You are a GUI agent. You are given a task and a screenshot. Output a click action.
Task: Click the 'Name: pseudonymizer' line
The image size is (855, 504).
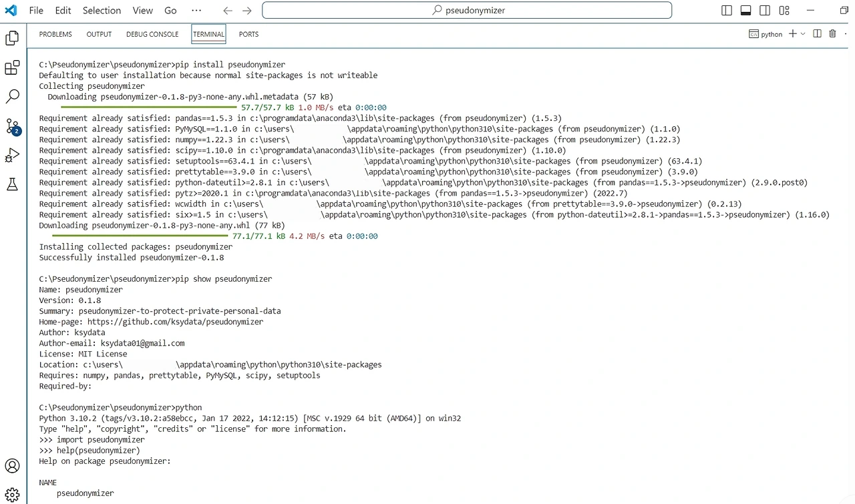81,290
